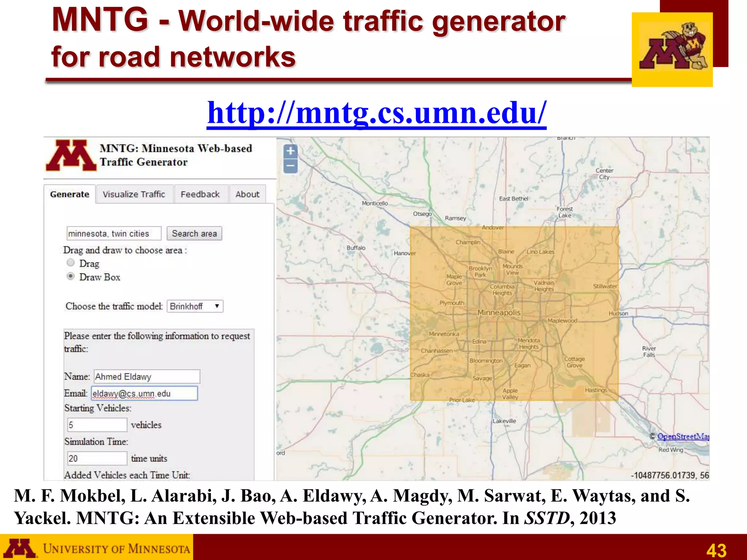Open the Visualize Traffic tab
747x560 pixels.
pos(134,194)
